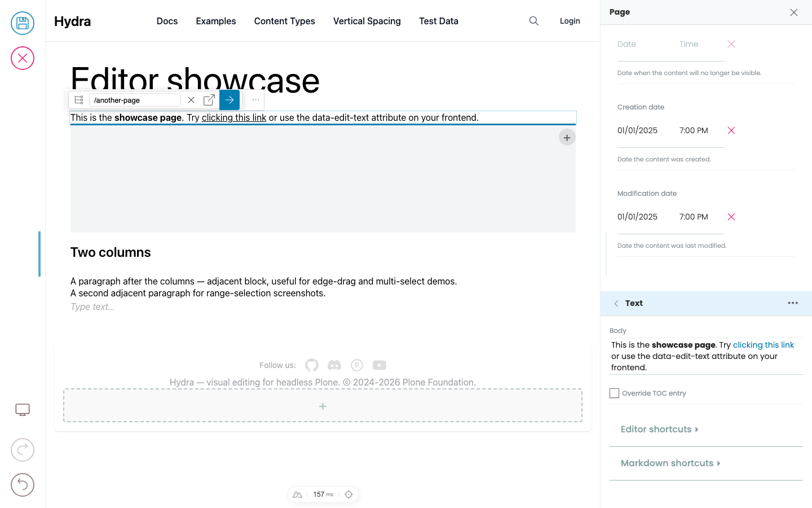This screenshot has height=508, width=812.
Task: Toggle the Override TOC entry checkbox
Action: tap(615, 393)
